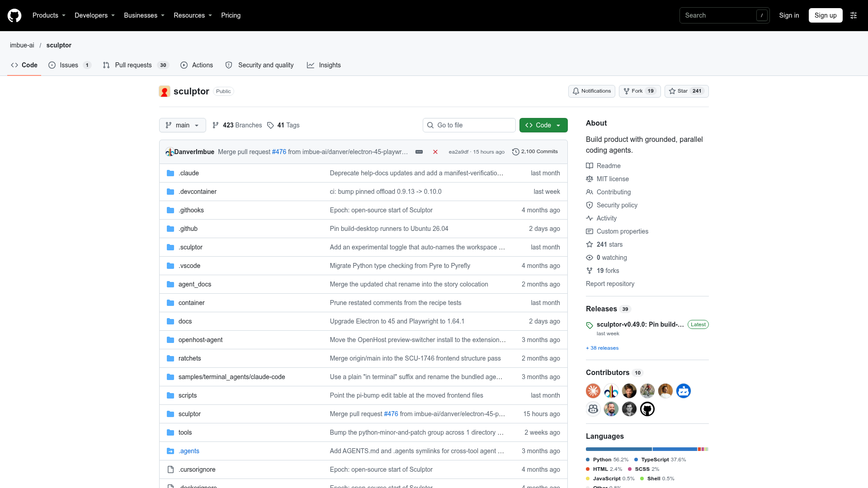Click the sculptor repository avatar icon
Image resolution: width=868 pixels, height=488 pixels.
(x=165, y=91)
